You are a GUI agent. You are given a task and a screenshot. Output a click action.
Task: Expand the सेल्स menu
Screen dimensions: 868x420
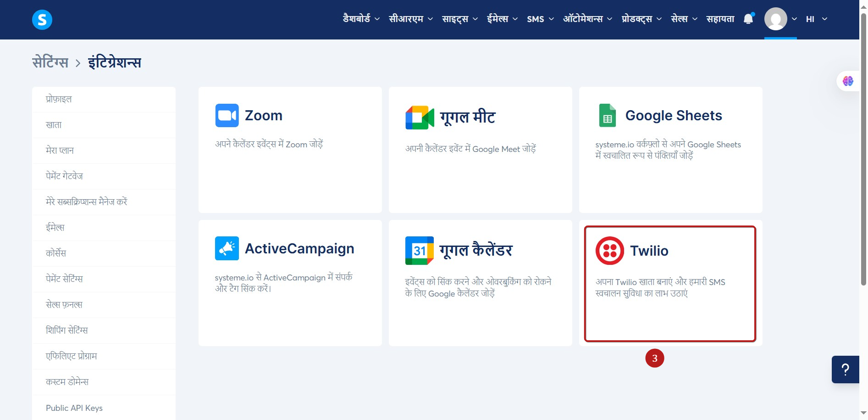tap(684, 19)
